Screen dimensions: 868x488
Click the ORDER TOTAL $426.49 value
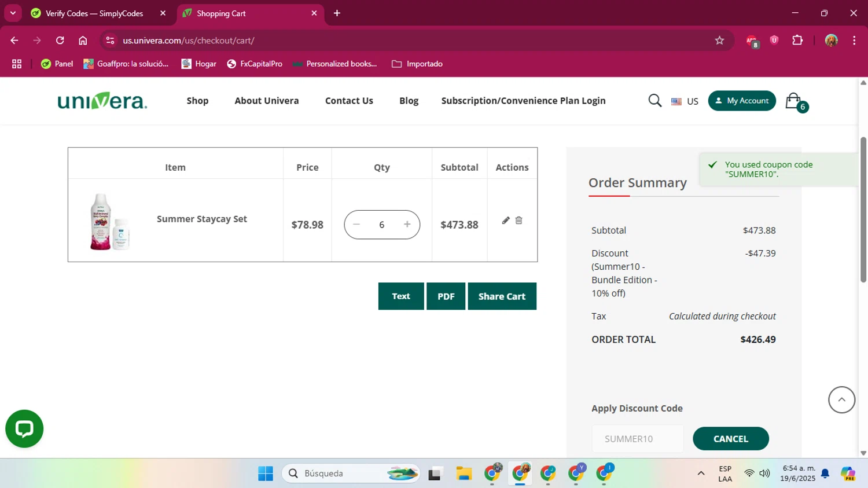(758, 340)
